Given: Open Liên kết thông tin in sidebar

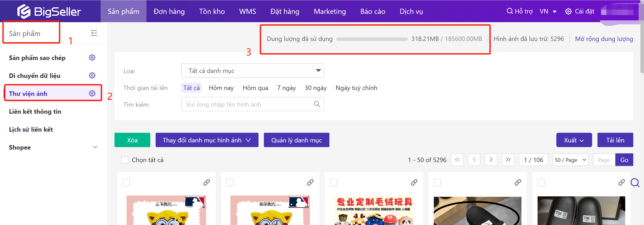Looking at the screenshot, I should tap(35, 111).
